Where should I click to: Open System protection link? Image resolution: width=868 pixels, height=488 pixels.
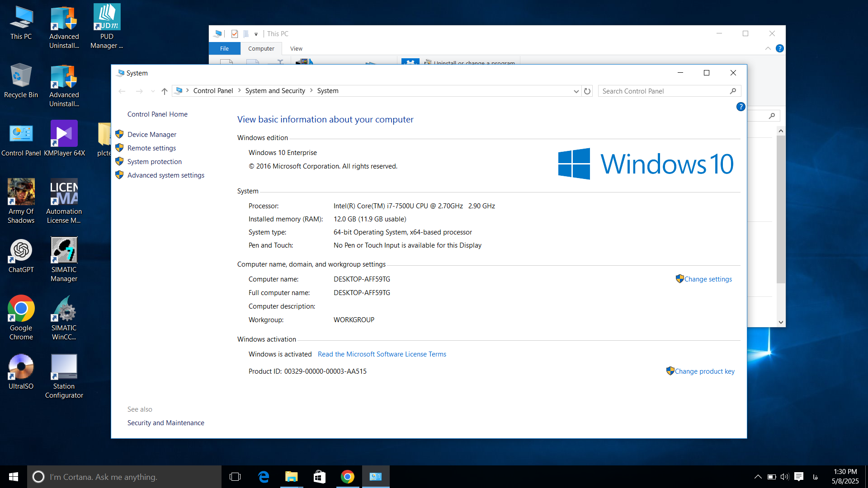coord(154,162)
